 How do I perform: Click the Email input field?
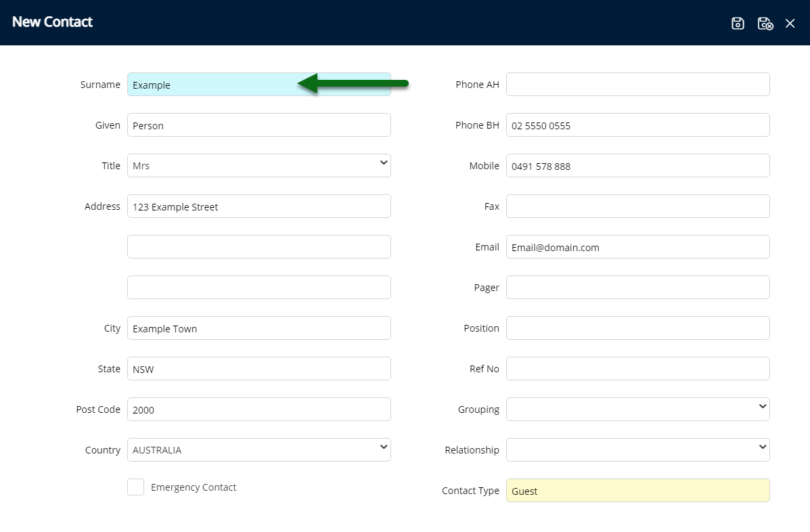point(637,247)
